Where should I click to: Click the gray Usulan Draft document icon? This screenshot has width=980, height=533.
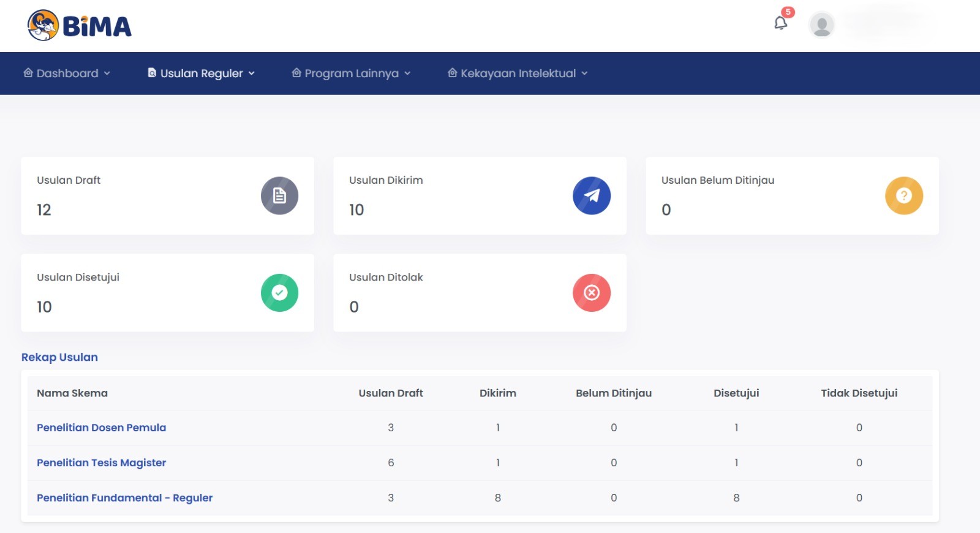point(279,195)
